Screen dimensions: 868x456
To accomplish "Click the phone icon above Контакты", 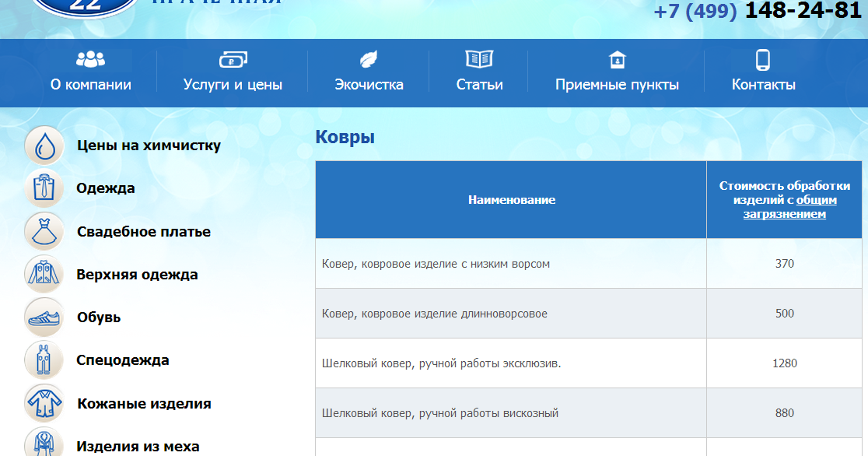I will 763,60.
